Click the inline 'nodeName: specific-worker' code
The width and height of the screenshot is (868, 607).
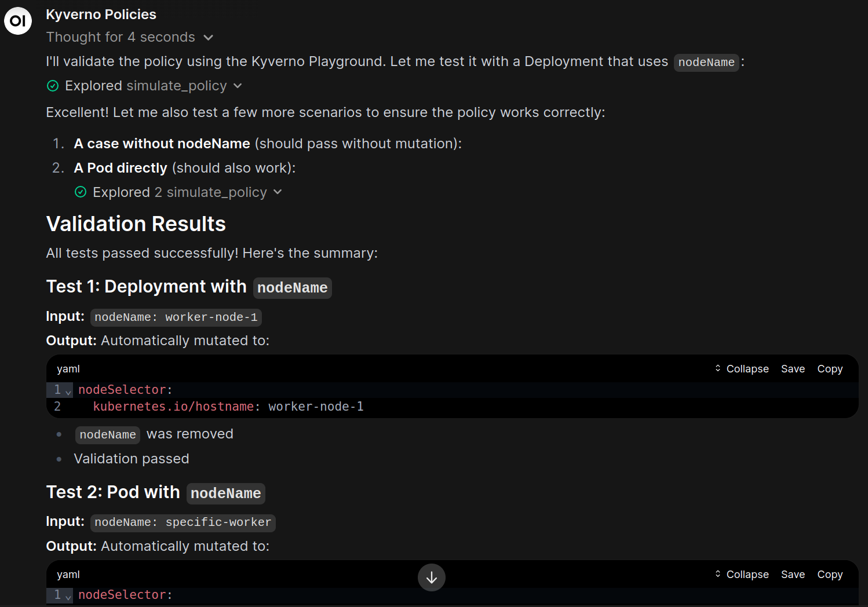pos(183,522)
